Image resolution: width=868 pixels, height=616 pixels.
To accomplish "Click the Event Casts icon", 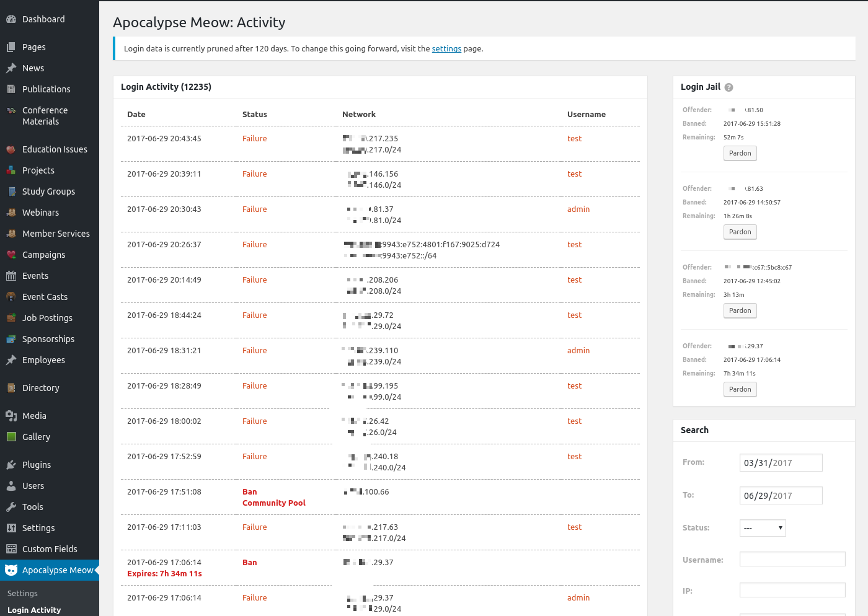I will click(x=11, y=297).
